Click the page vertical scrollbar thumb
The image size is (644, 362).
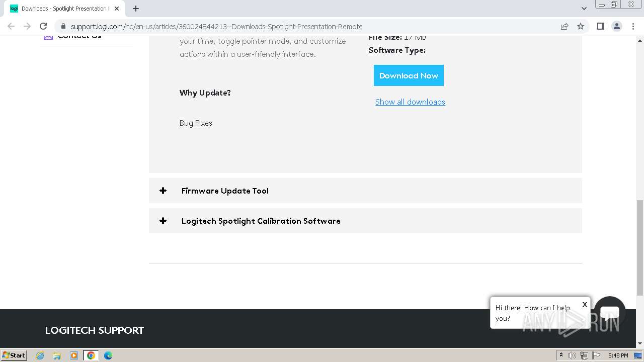tap(640, 248)
